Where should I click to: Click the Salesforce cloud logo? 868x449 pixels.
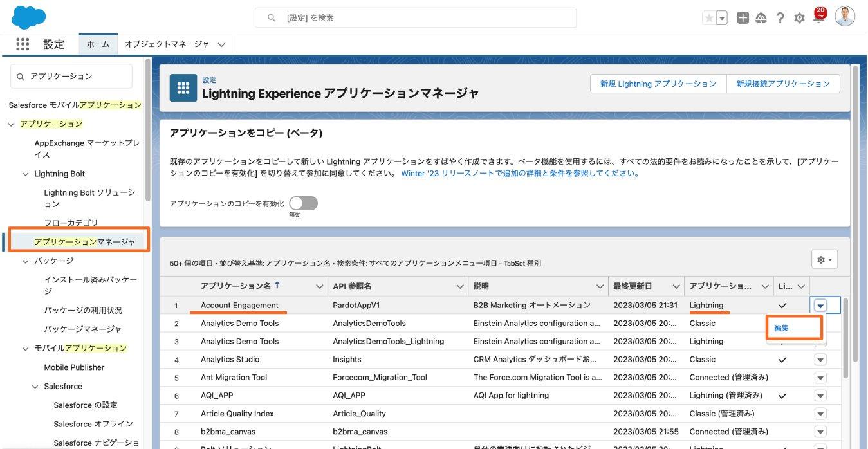(x=28, y=17)
